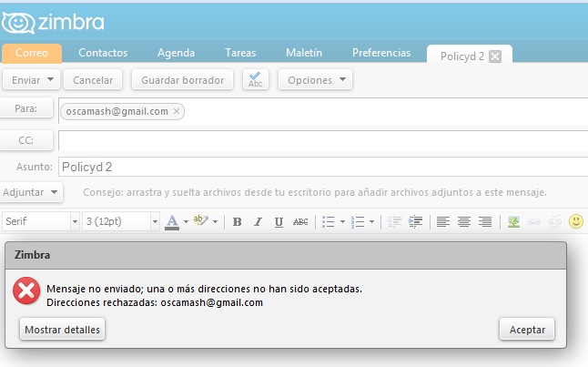
Task: Insert an image
Action: pos(513,222)
